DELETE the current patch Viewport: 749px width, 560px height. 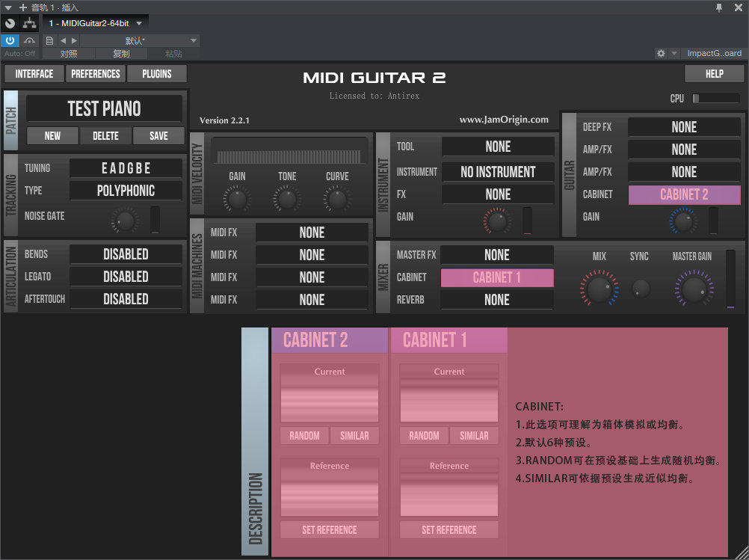[x=105, y=135]
